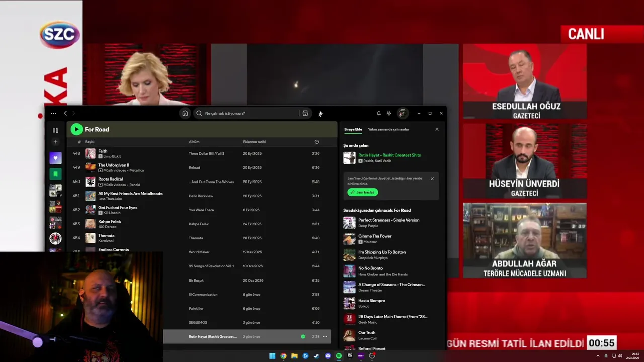Click the search magnifier icon

click(x=199, y=113)
